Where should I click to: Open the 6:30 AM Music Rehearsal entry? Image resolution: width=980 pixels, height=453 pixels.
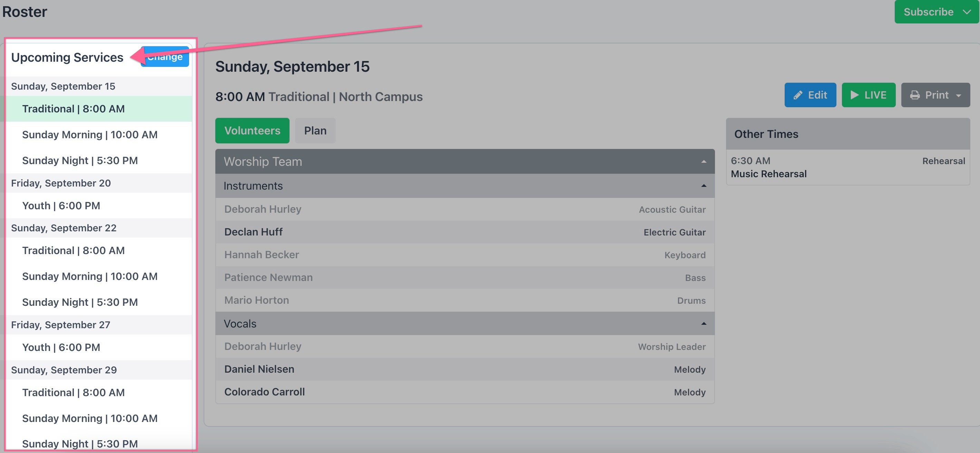847,167
